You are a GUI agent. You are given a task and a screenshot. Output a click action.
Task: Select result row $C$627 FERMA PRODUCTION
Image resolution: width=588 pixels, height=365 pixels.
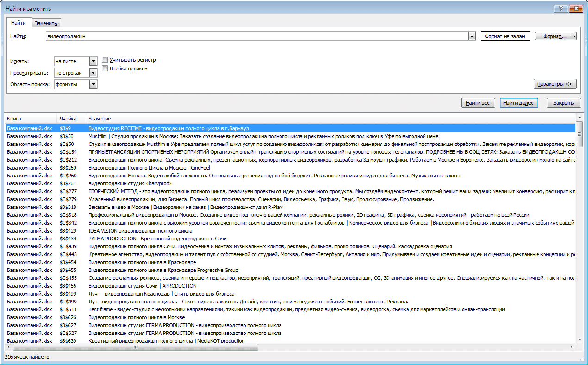pos(290,333)
